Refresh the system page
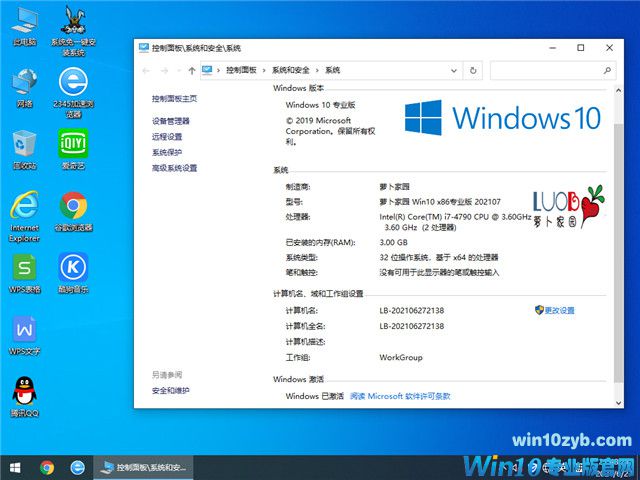640x480 pixels. click(473, 70)
